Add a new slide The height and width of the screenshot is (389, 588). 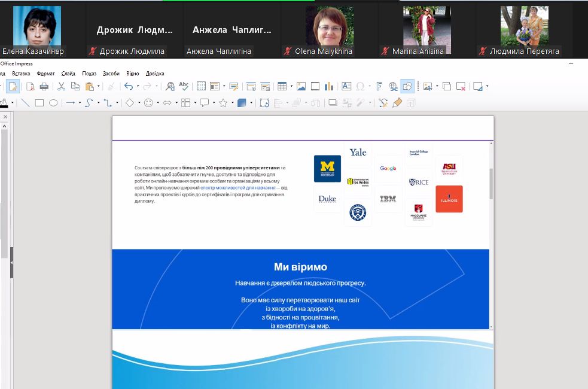[428, 87]
